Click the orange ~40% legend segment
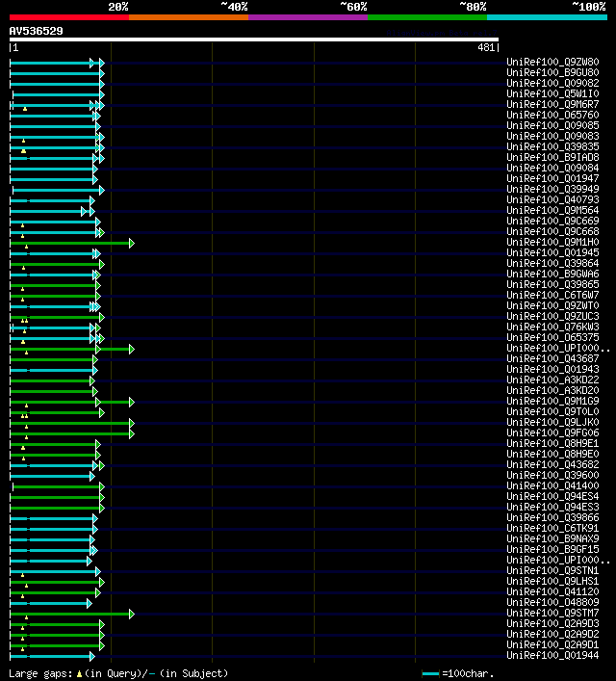The height and width of the screenshot is (681, 616). coord(189,17)
